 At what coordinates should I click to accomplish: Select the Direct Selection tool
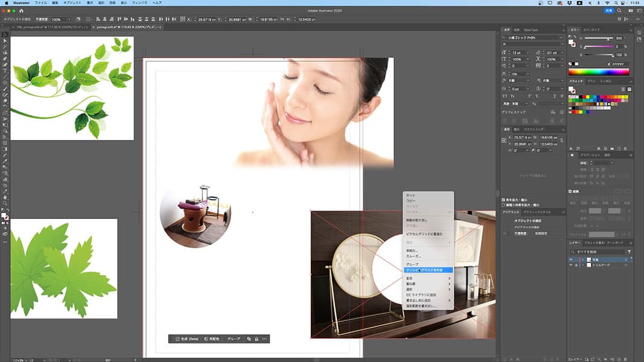[5, 40]
